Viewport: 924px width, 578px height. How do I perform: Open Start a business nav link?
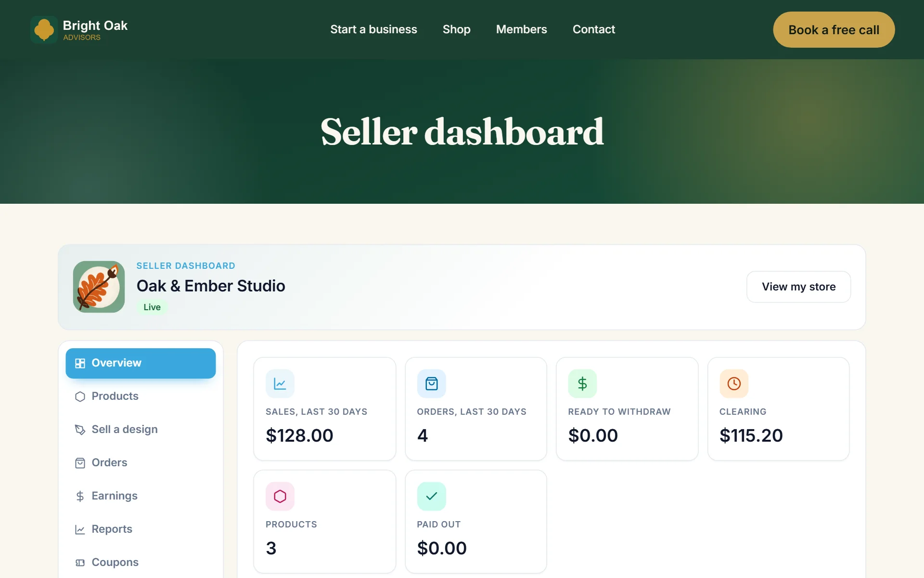373,29
